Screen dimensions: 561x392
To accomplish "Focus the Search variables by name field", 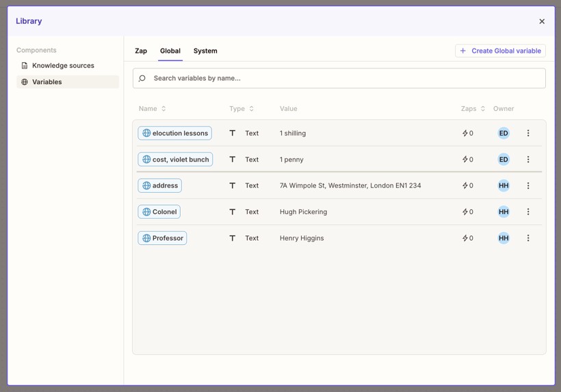I will point(339,78).
